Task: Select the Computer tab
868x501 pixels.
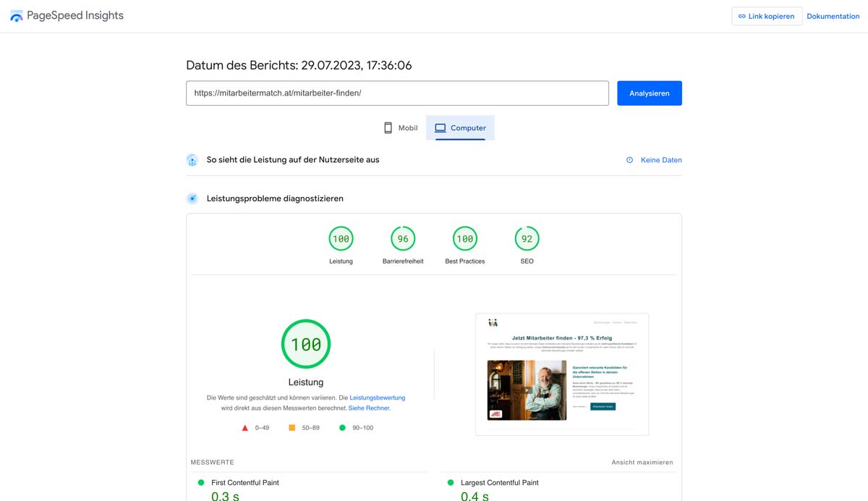Action: click(460, 127)
